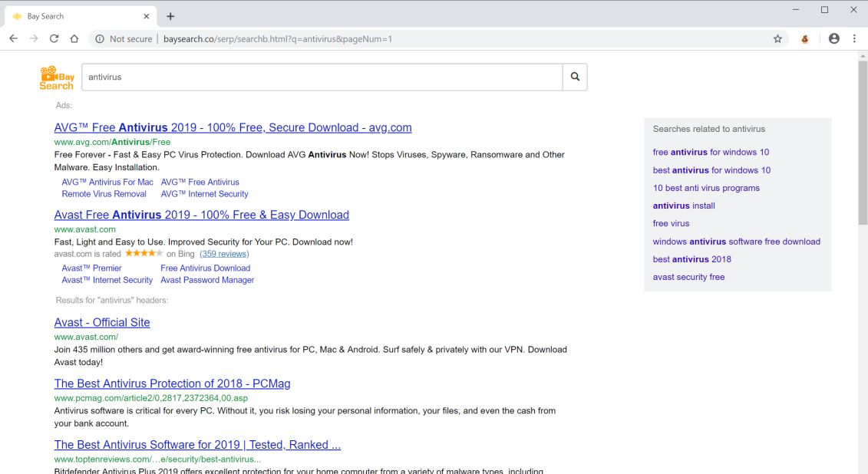This screenshot has height=474, width=868.
Task: Search related term best antivirus 2018
Action: click(x=691, y=259)
